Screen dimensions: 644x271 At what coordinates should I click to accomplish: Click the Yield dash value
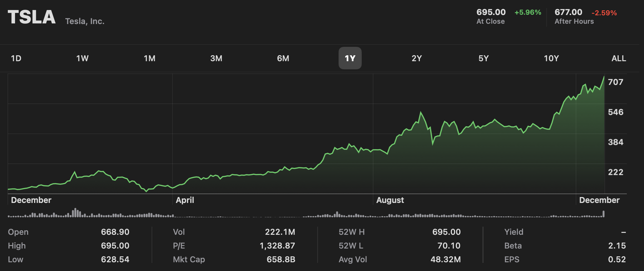pos(623,232)
